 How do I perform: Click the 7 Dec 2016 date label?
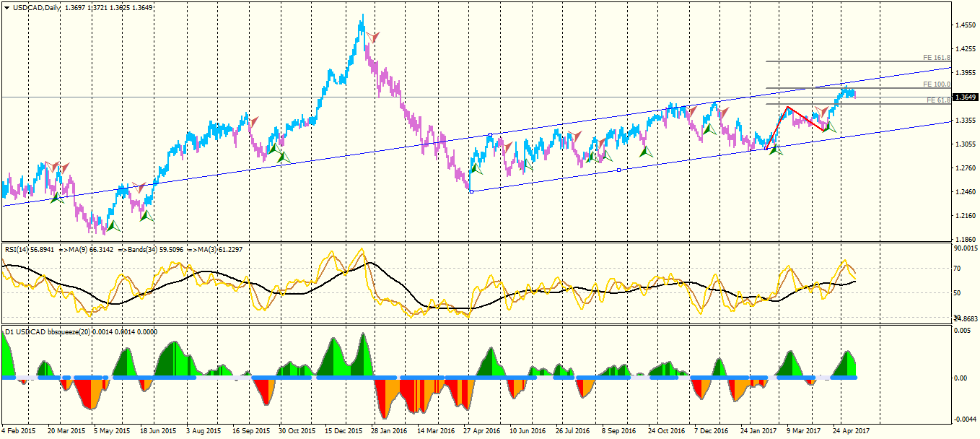click(711, 430)
